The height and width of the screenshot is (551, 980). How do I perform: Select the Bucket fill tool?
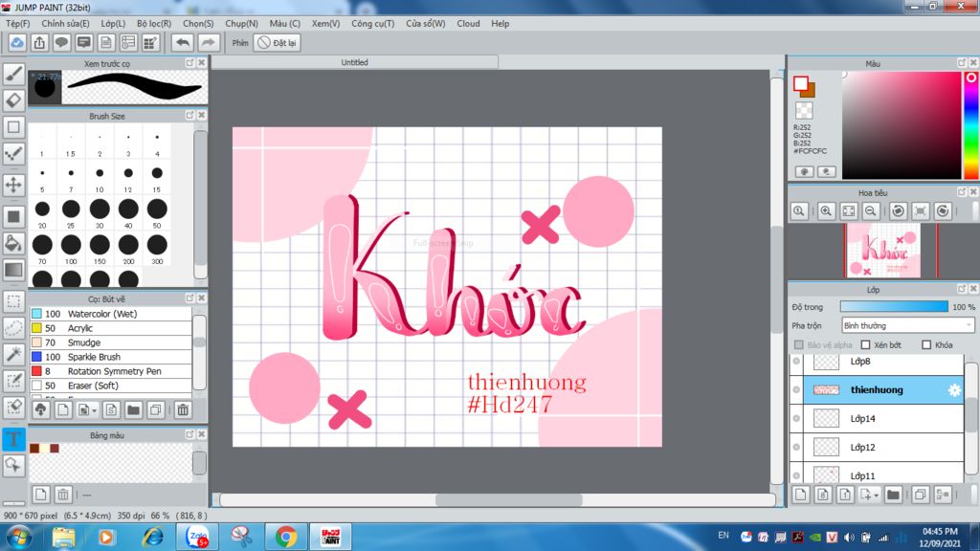tap(13, 243)
